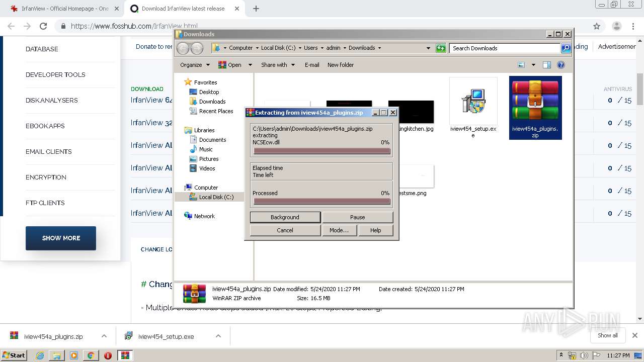The height and width of the screenshot is (362, 644).
Task: Toggle the preview pane icon
Action: [x=547, y=65]
